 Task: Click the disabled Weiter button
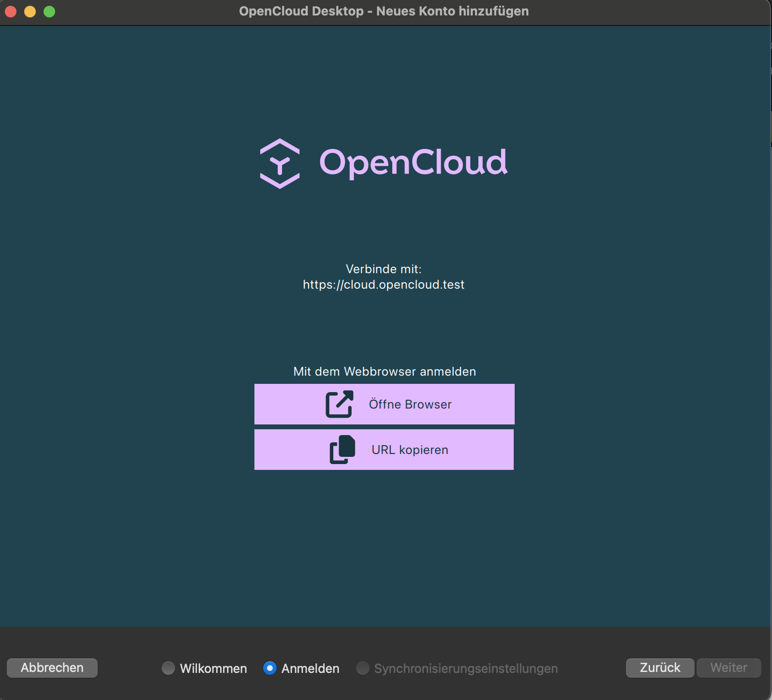pos(728,668)
